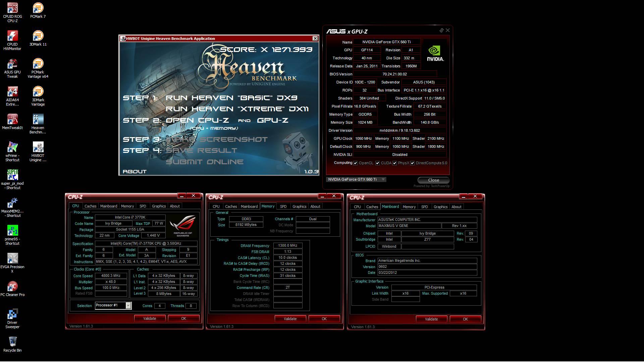Launch super_pi_mod shortcut
The height and width of the screenshot is (362, 644).
(12, 179)
